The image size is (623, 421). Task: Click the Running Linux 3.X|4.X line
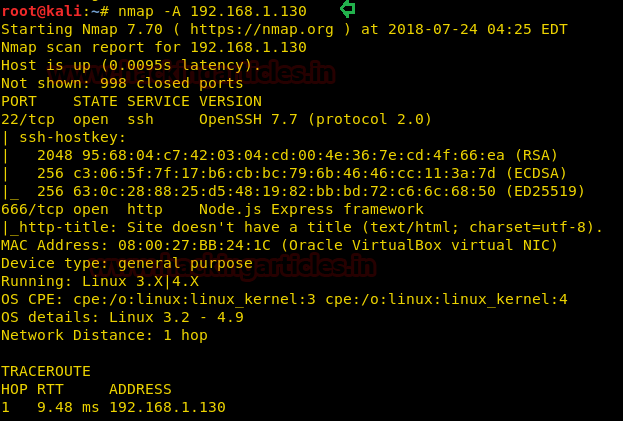pos(100,281)
